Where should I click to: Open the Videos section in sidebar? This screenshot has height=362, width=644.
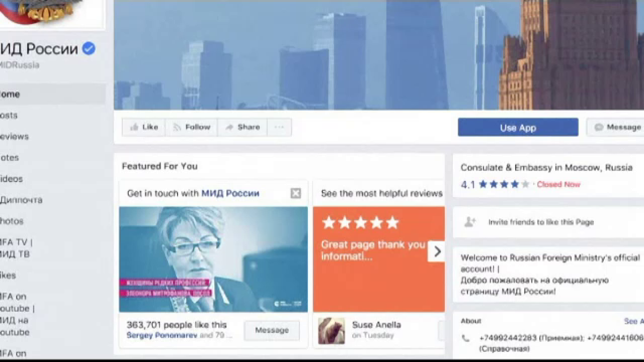(x=11, y=179)
